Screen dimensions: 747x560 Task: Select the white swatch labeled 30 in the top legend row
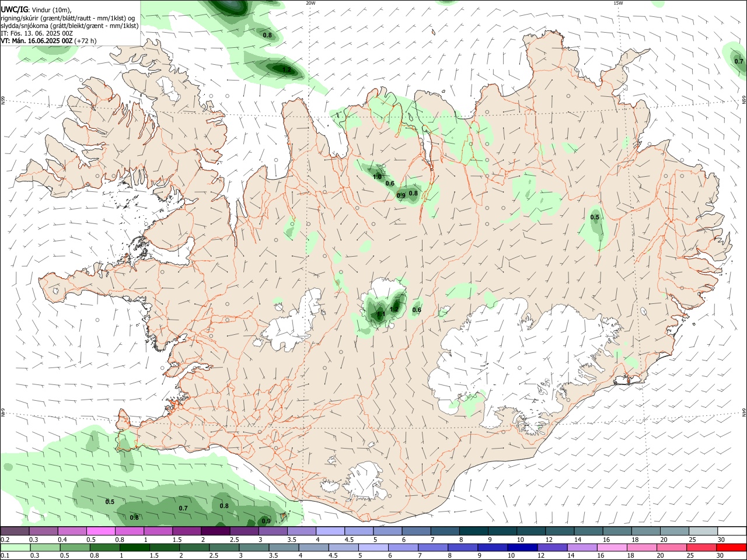coord(731,531)
